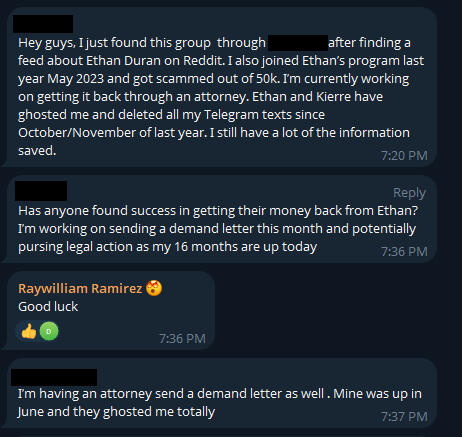Click the exploding-head emoji beside Raywilliam Ramirez
Viewport: 462px width, 437px height.
coord(154,288)
